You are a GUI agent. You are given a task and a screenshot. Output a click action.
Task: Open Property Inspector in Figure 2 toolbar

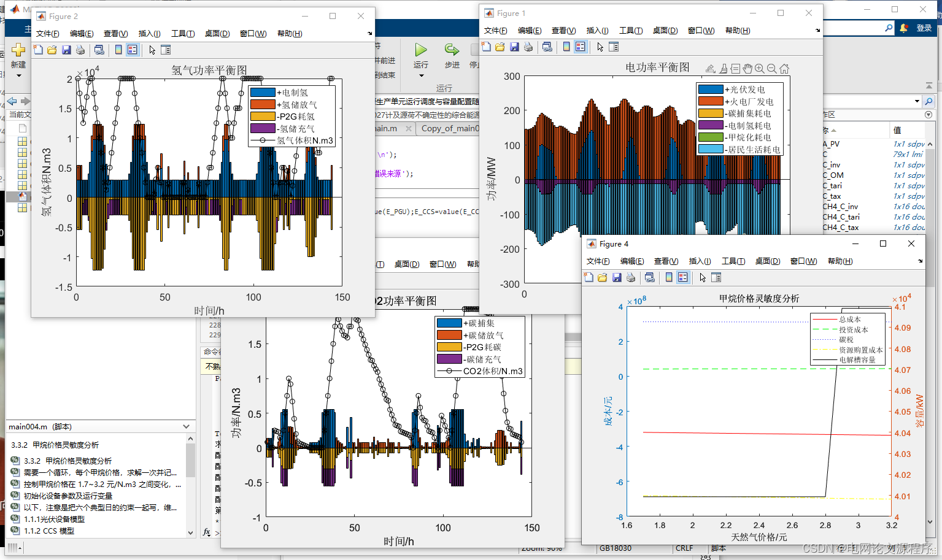(166, 50)
